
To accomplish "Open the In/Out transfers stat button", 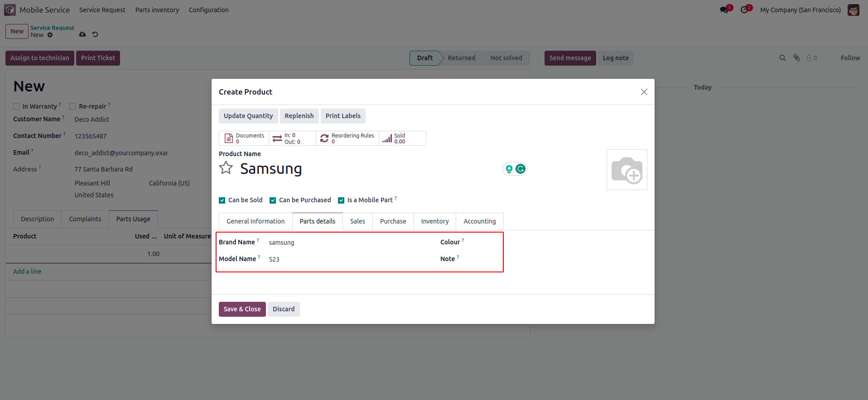I will click(293, 138).
